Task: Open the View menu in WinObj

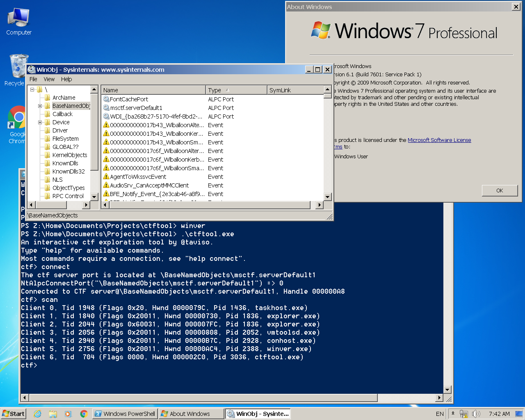Action: [49, 79]
